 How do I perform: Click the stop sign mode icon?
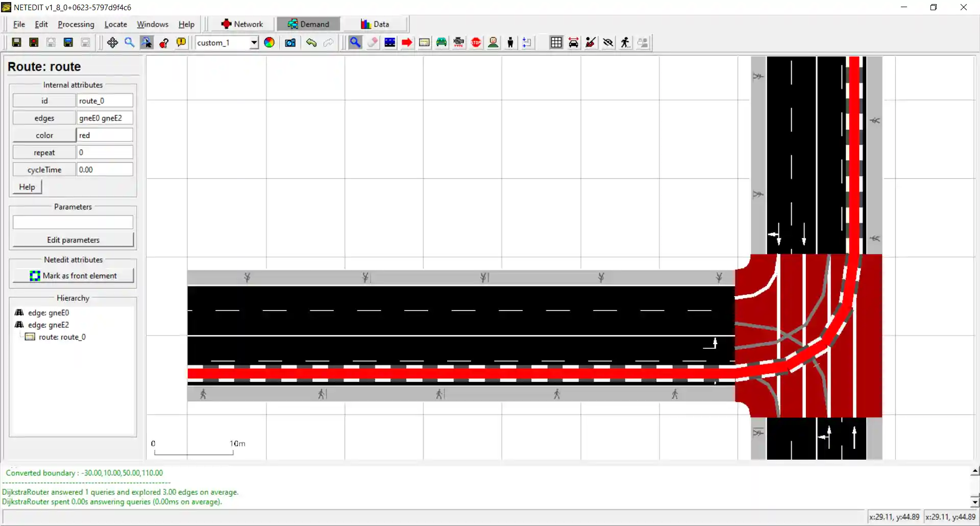click(x=476, y=43)
